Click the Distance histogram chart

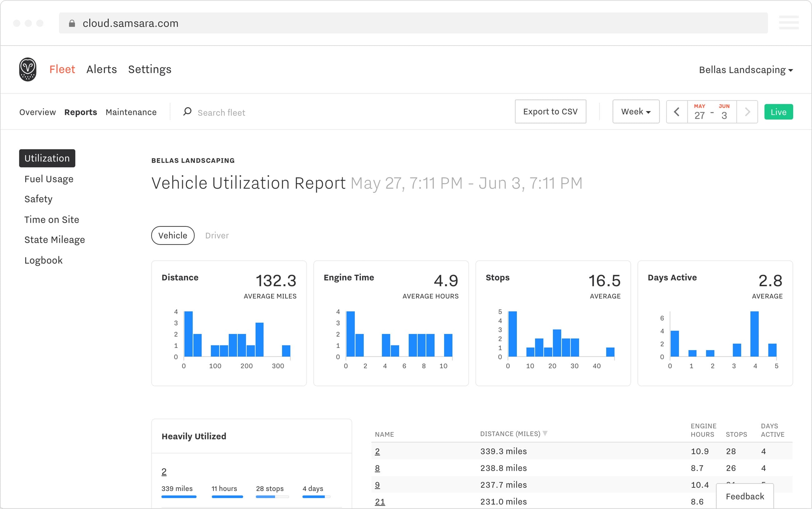click(x=232, y=339)
